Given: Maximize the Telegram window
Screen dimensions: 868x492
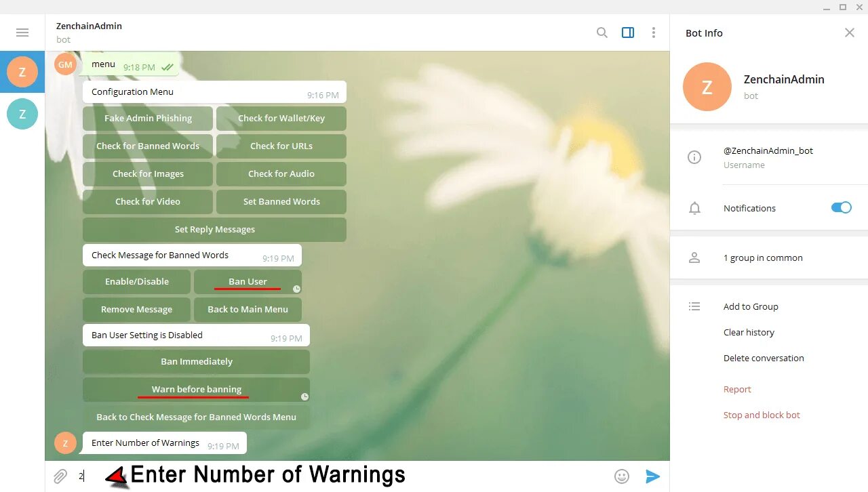Looking at the screenshot, I should [x=843, y=7].
